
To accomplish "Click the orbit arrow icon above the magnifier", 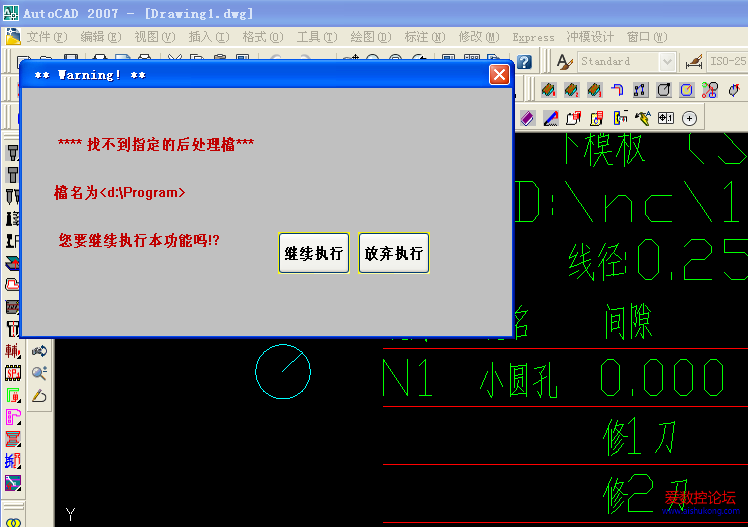I will pos(39,351).
